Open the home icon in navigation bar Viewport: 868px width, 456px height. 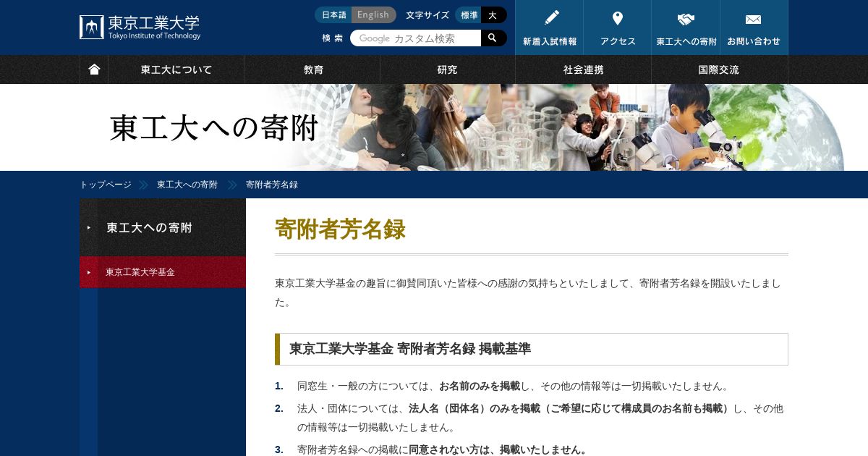94,69
